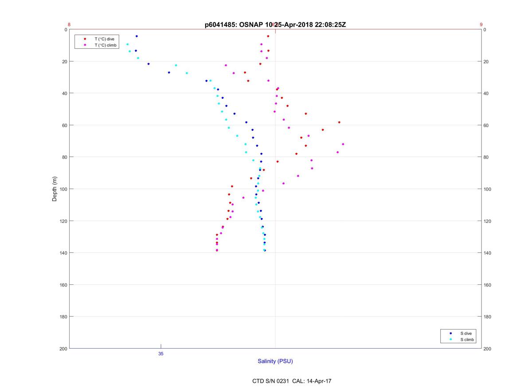Click the '120' tick on left depth axis
This screenshot has height=392, width=532.
coord(63,221)
